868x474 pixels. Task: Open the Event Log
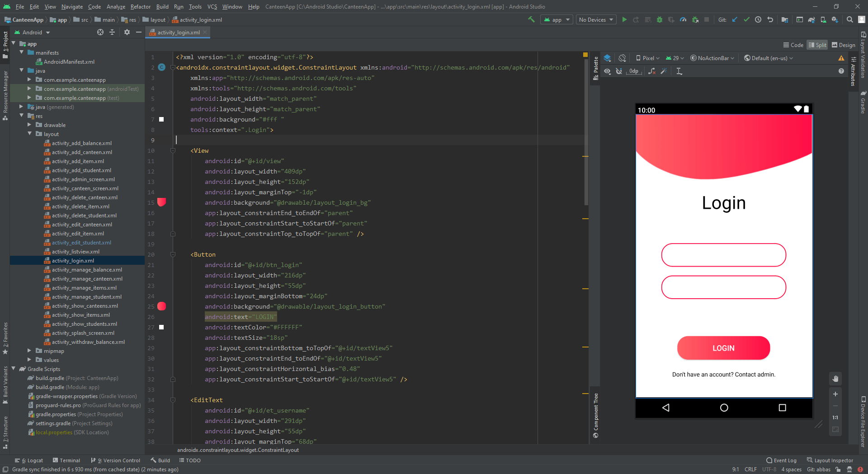pos(784,460)
